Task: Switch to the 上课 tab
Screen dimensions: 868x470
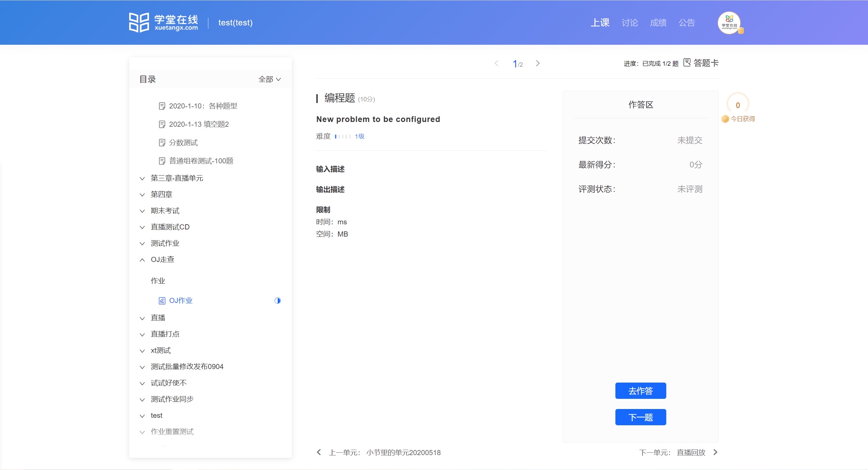Action: point(600,23)
